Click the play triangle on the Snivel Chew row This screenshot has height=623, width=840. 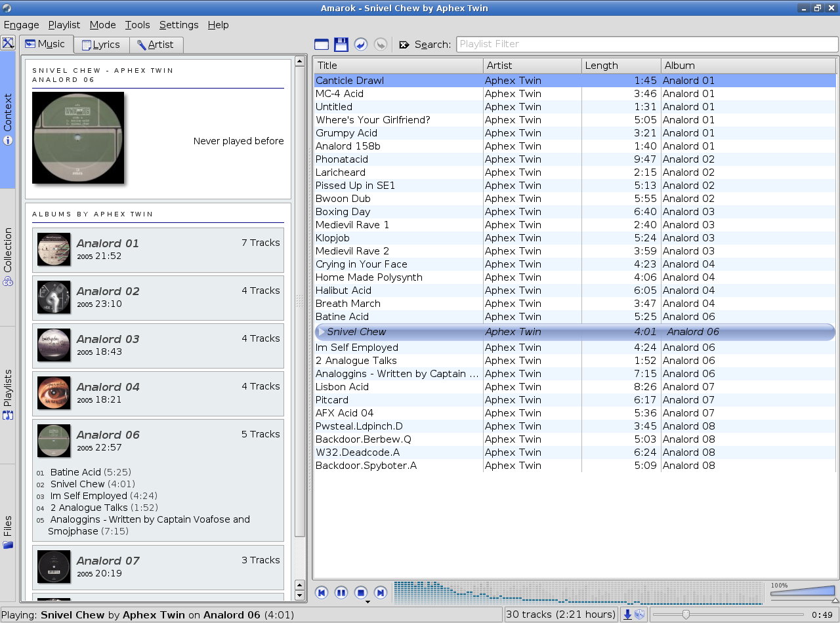tap(320, 332)
